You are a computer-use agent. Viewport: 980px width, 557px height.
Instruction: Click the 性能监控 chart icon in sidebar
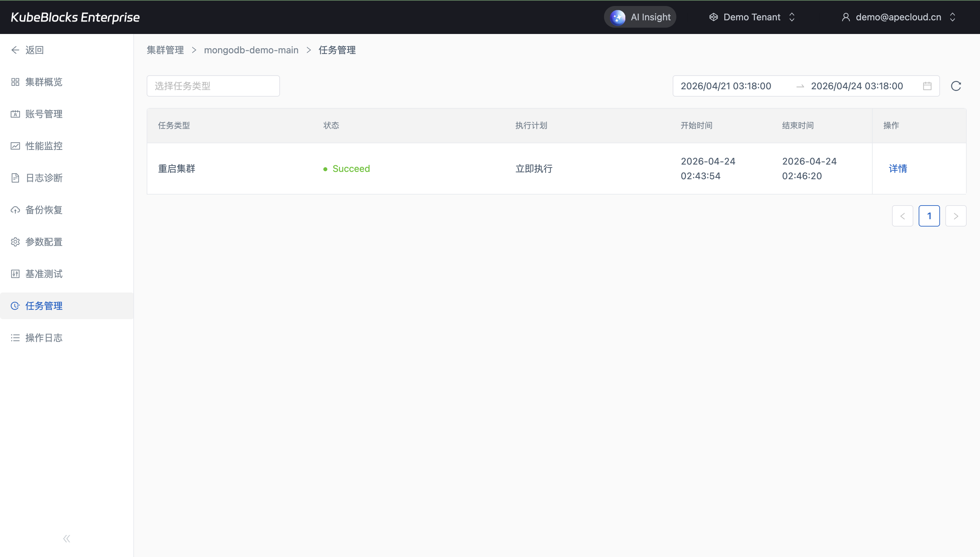[15, 146]
